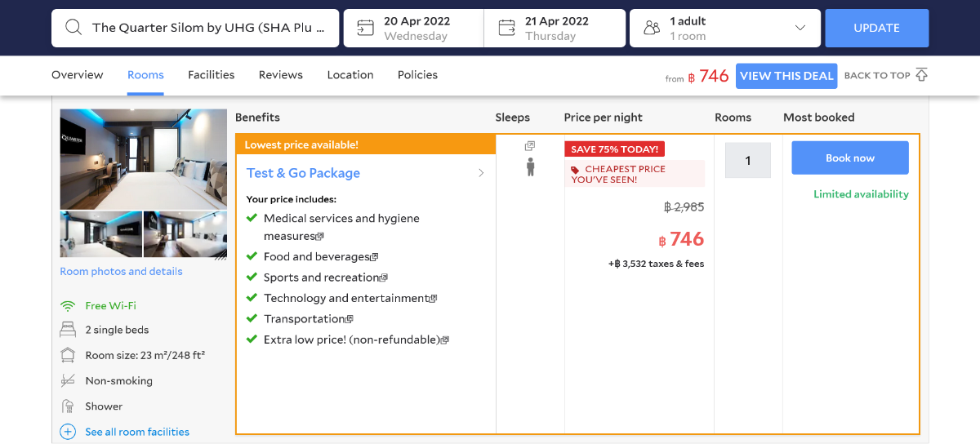The height and width of the screenshot is (444, 980).
Task: Open the check-in calendar icon
Action: [366, 28]
